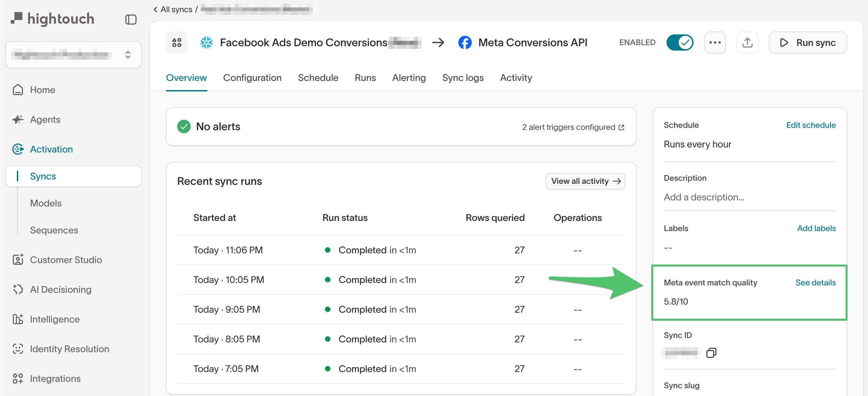Image resolution: width=868 pixels, height=396 pixels.
Task: Open Agents from the sidebar
Action: tap(45, 119)
